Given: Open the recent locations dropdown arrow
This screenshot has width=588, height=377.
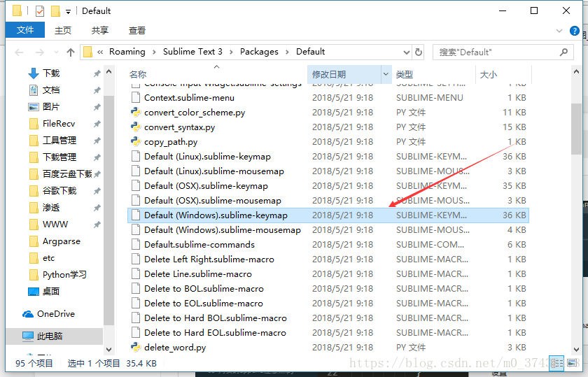Looking at the screenshot, I should click(x=56, y=52).
